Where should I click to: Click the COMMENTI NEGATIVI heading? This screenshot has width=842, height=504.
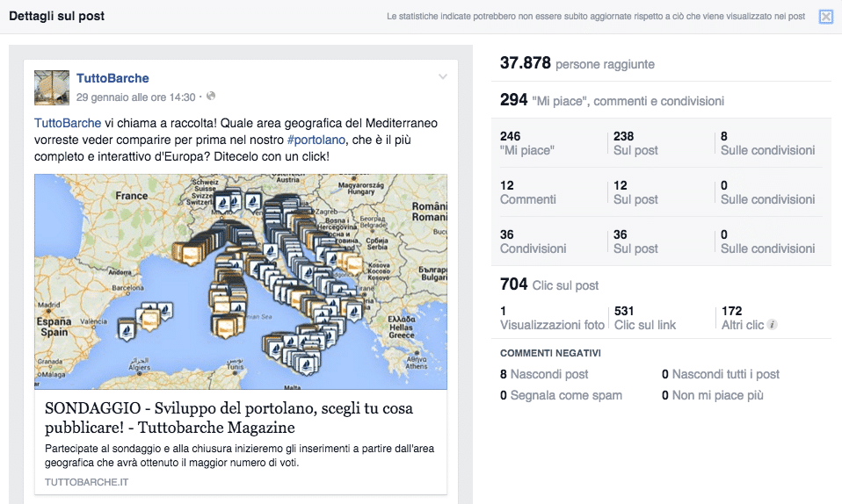coord(550,353)
